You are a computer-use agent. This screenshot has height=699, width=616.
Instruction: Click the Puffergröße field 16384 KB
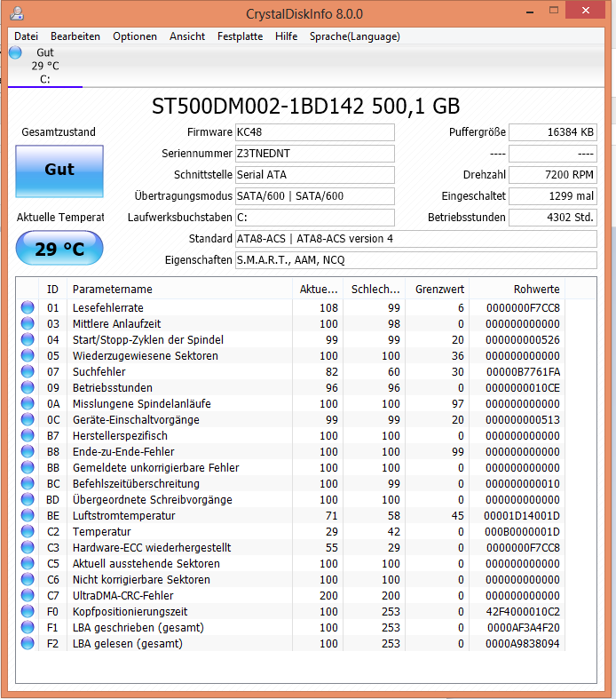click(x=553, y=132)
